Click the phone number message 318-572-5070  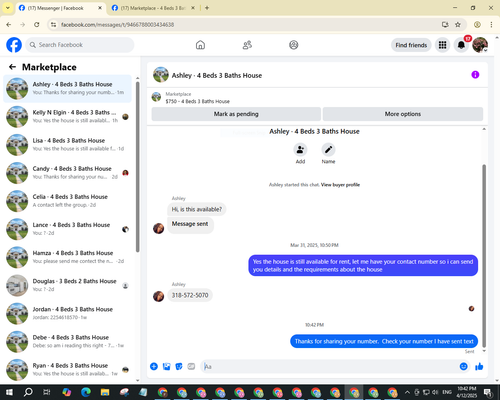pyautogui.click(x=190, y=295)
